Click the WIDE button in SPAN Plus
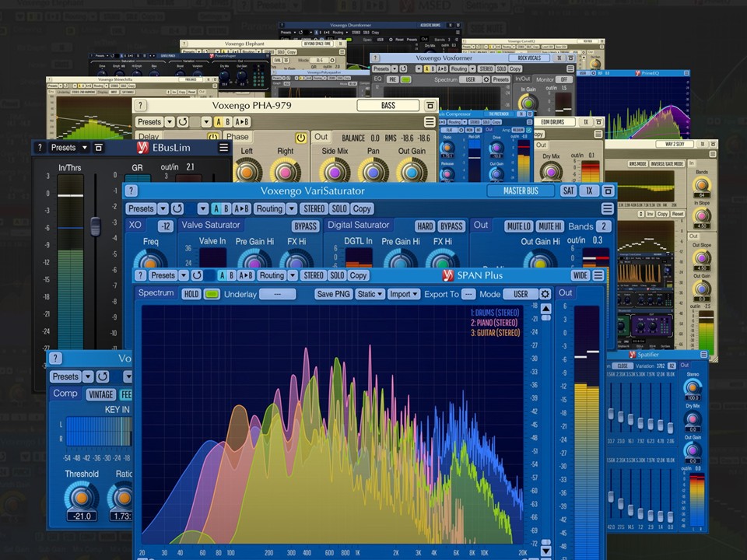The image size is (747, 560). tap(580, 275)
